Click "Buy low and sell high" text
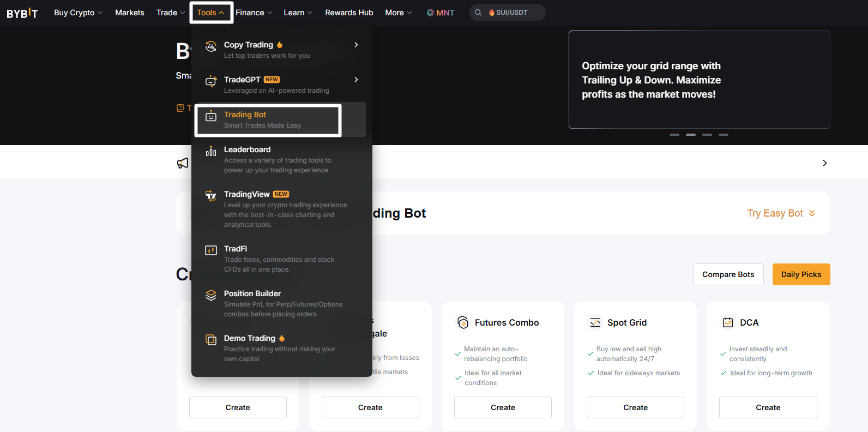868x432 pixels. 629,354
